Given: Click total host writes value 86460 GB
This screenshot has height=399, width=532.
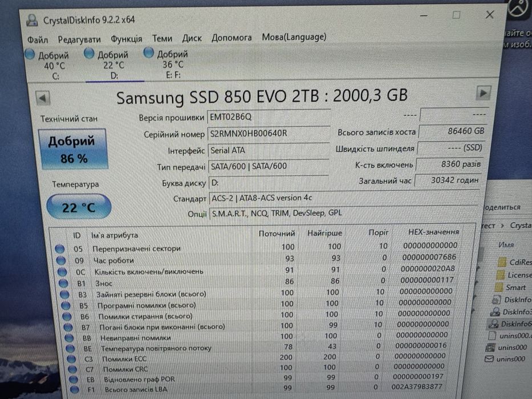Looking at the screenshot, I should 453,131.
